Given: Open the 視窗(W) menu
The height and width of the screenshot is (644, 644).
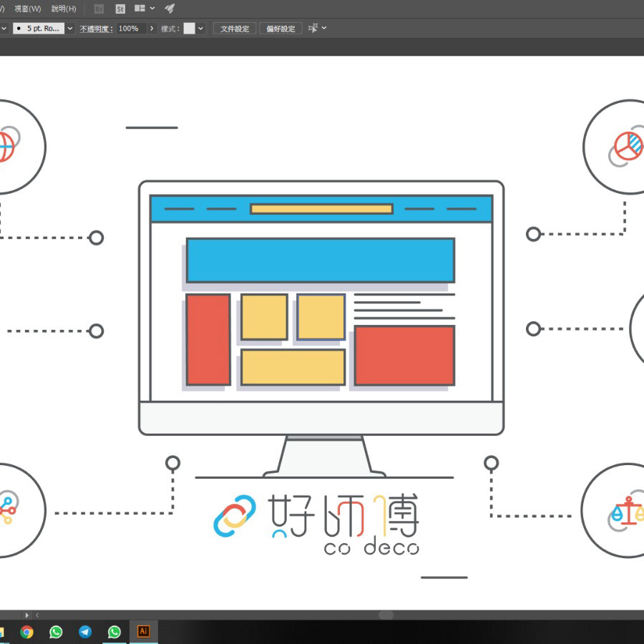Looking at the screenshot, I should (x=28, y=9).
